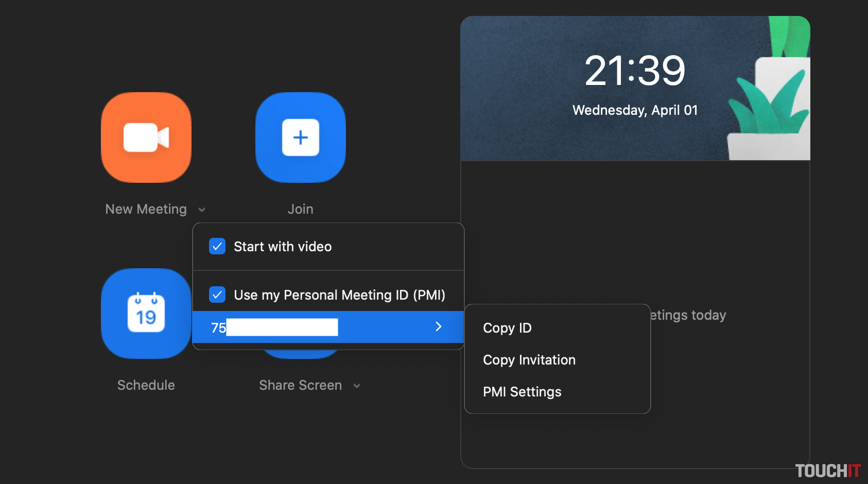Click the Share Screen text label

point(300,385)
